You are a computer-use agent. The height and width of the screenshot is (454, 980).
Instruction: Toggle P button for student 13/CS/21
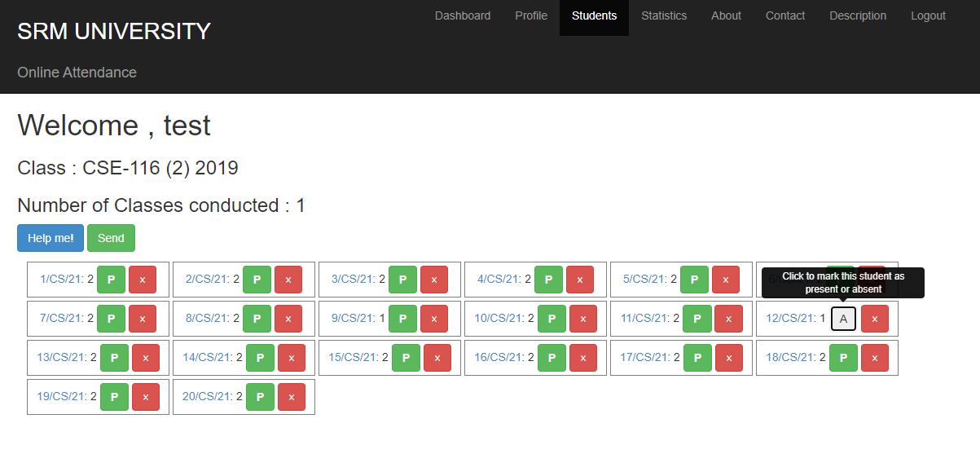(x=114, y=358)
